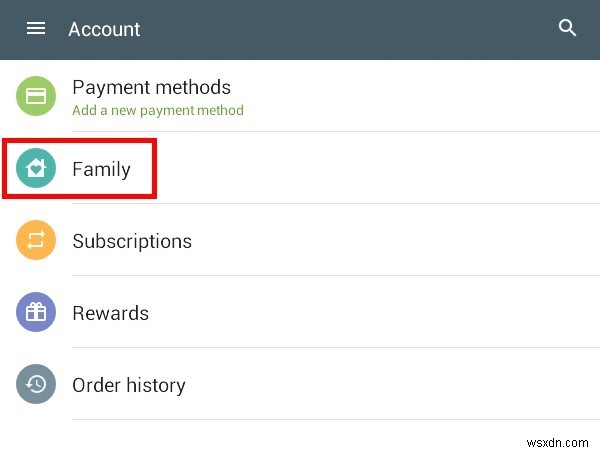Click the purple Rewards gift icon
Viewport: 600px width, 453px height.
[36, 313]
